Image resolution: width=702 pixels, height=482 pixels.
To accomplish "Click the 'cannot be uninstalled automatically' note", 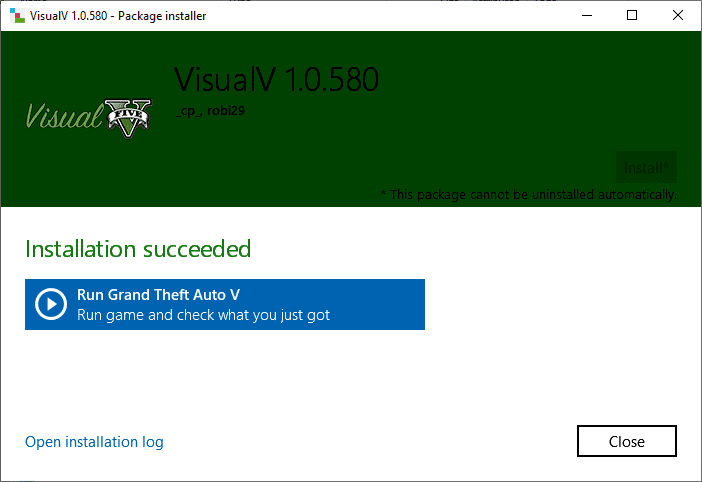I will click(x=528, y=194).
